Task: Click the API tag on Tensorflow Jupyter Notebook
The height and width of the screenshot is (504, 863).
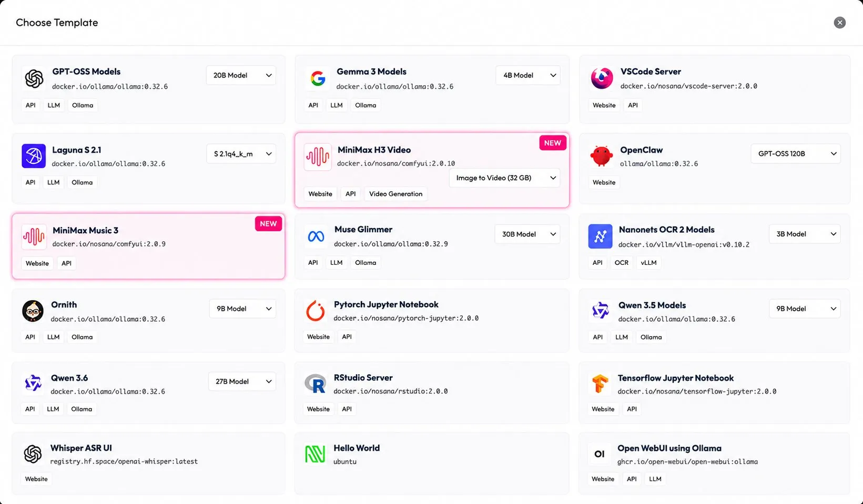Action: click(632, 409)
